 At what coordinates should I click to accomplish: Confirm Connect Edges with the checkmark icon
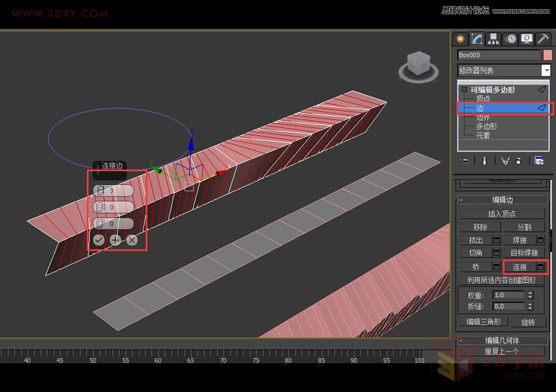(x=99, y=239)
